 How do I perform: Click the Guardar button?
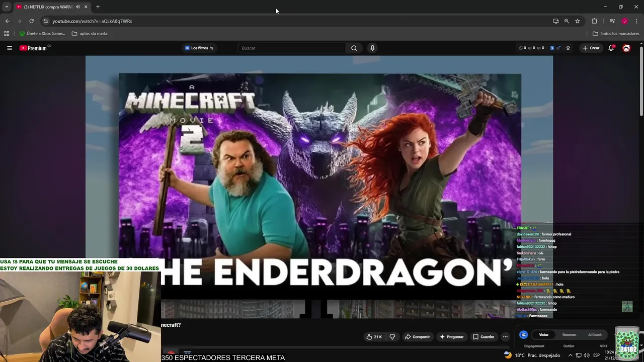click(484, 337)
